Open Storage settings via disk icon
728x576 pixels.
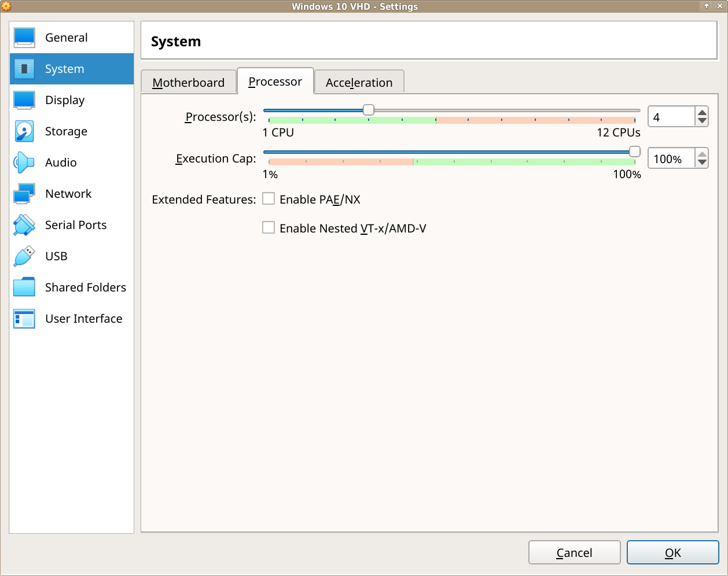click(x=24, y=131)
